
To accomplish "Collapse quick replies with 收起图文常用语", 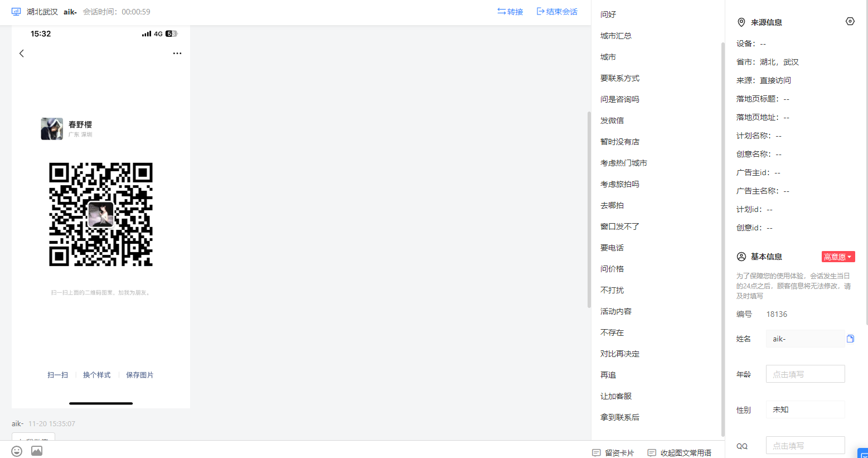I will [680, 453].
